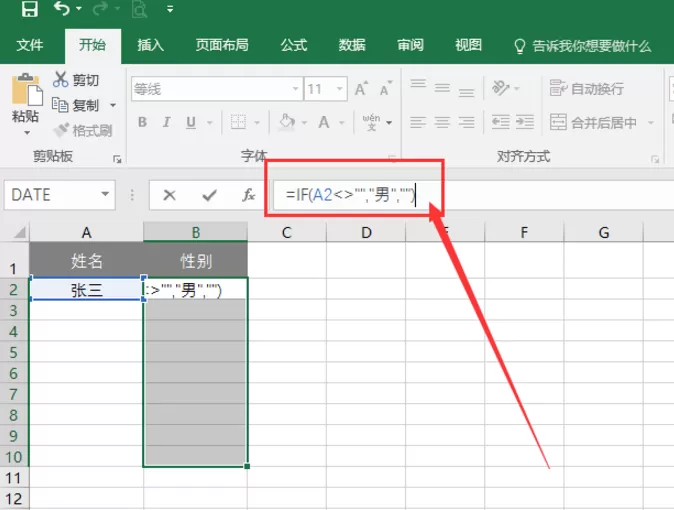
Task: Open the fill color dropdown arrow
Action: 304,123
